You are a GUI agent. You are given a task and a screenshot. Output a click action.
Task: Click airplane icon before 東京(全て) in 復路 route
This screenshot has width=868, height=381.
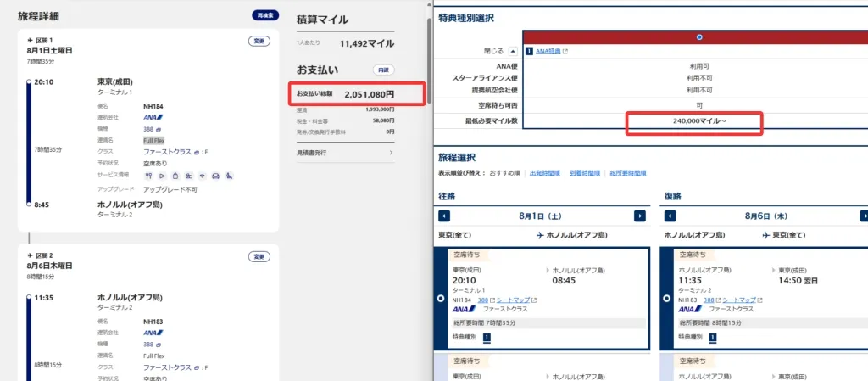[766, 235]
